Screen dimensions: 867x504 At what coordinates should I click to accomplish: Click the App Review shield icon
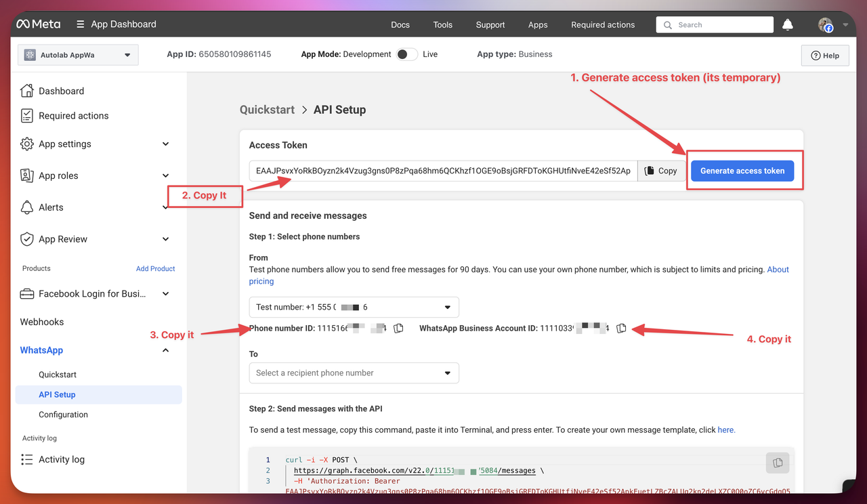pos(27,239)
